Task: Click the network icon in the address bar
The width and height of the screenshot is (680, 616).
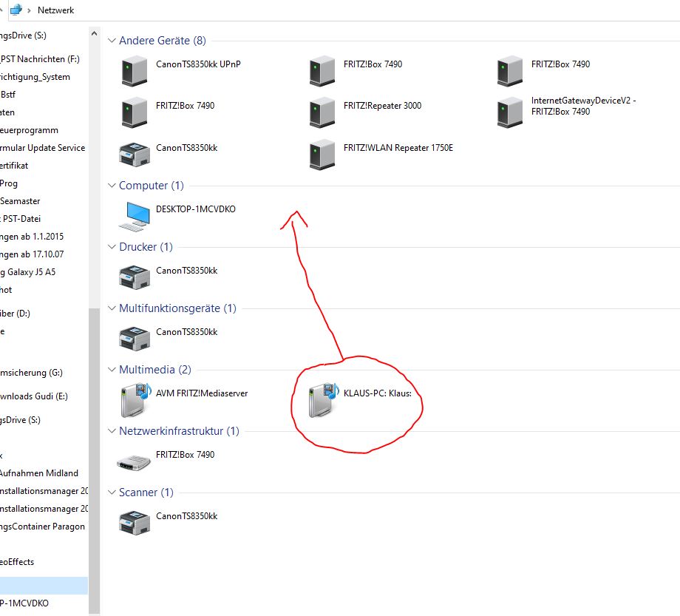Action: (x=16, y=10)
